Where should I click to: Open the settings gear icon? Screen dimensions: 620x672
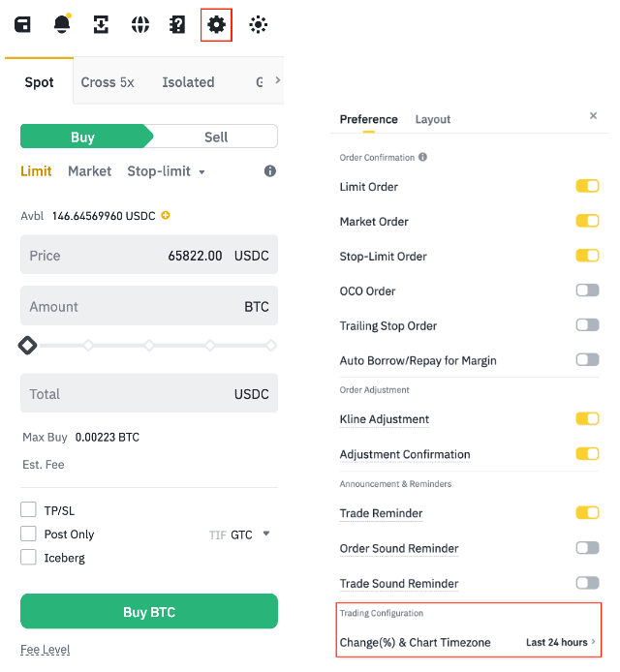point(217,25)
